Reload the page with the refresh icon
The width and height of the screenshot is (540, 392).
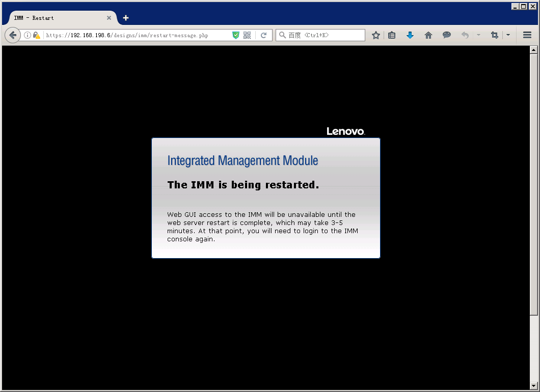tap(264, 35)
